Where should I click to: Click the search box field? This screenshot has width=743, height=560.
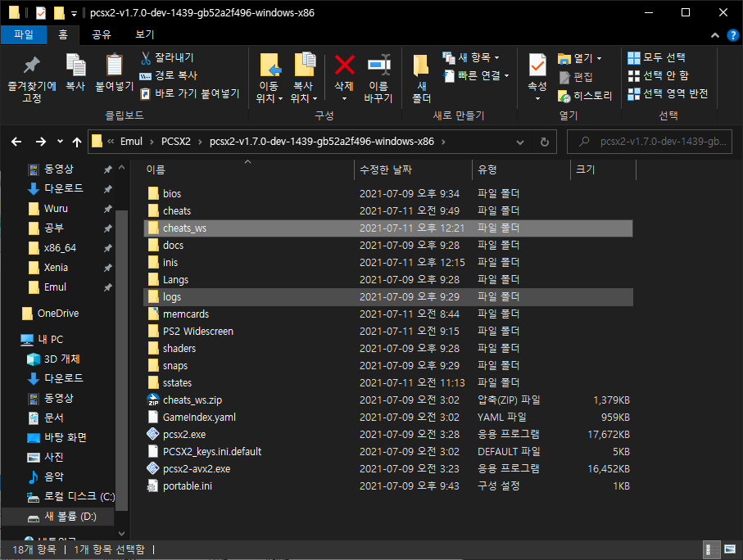[650, 142]
